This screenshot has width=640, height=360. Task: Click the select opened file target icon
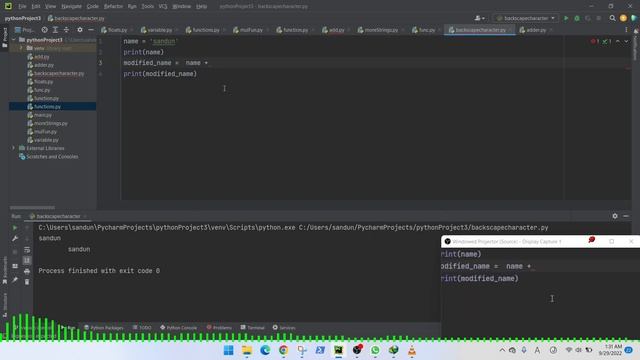point(44,30)
